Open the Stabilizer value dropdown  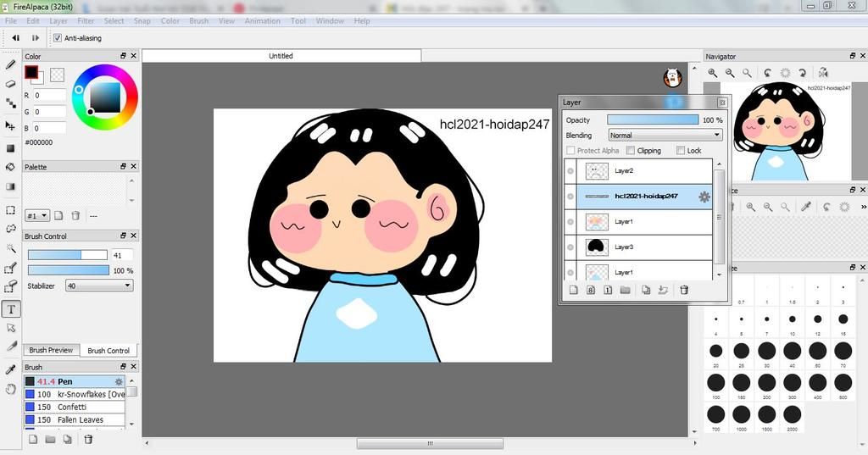pos(99,286)
